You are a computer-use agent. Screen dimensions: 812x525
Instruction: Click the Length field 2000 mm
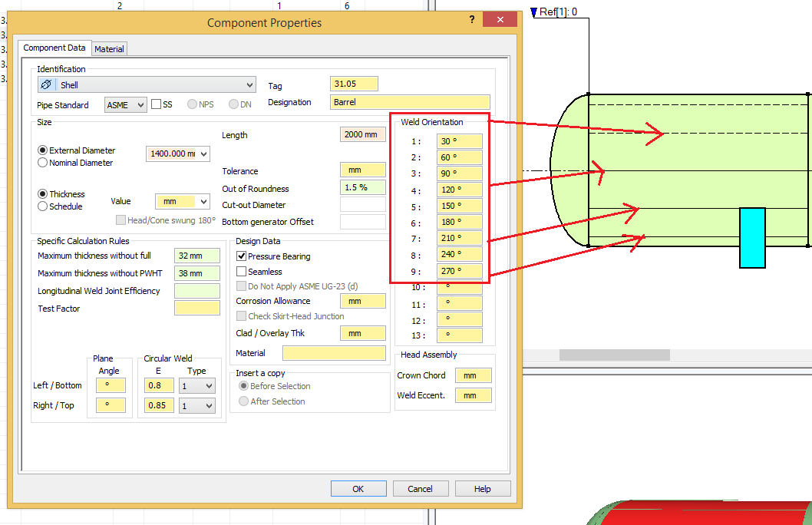[x=362, y=134]
